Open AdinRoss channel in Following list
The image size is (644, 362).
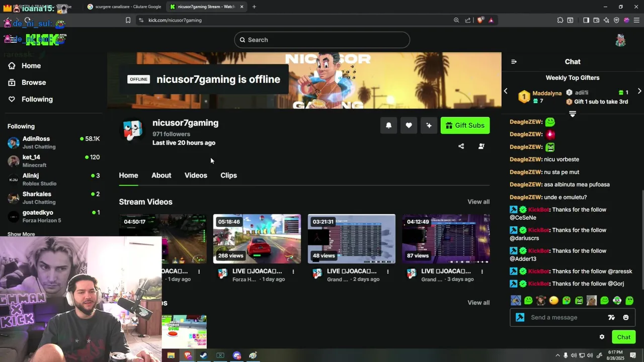pyautogui.click(x=53, y=143)
